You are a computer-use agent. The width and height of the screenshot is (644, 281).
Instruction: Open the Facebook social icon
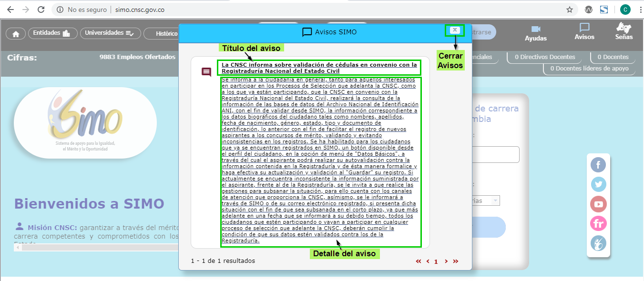point(598,165)
